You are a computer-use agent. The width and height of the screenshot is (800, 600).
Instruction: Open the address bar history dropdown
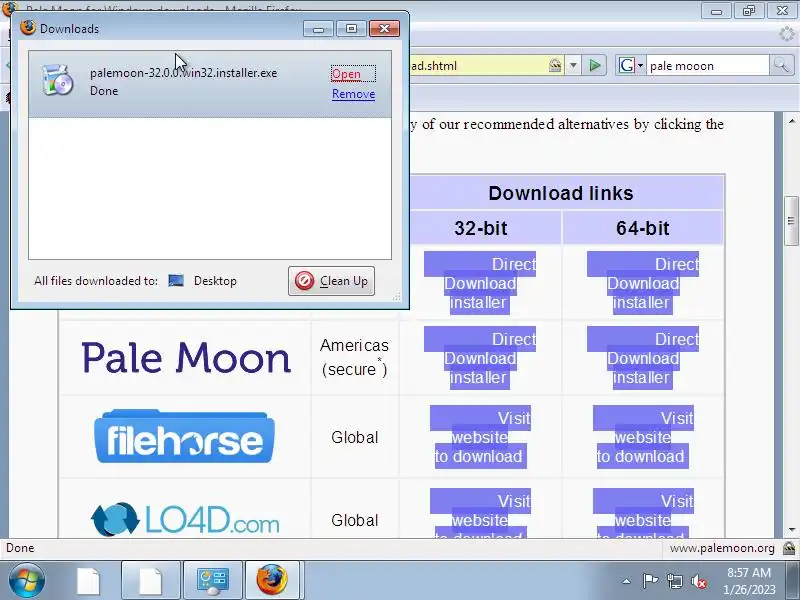(x=573, y=65)
